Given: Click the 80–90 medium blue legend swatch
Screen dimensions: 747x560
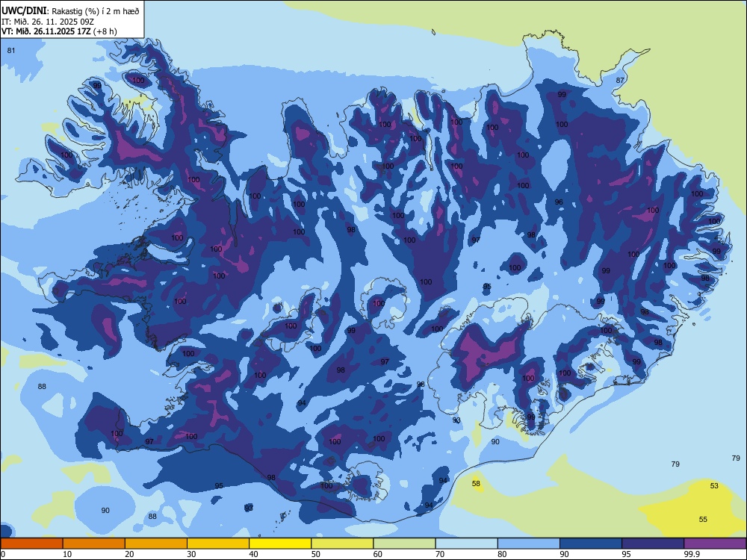Looking at the screenshot, I should (529, 544).
